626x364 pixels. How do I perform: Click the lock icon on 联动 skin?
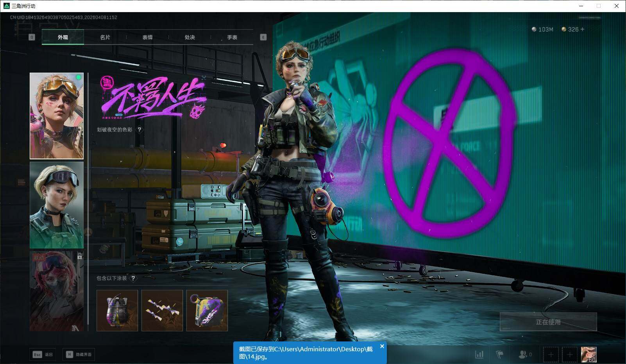pyautogui.click(x=80, y=256)
